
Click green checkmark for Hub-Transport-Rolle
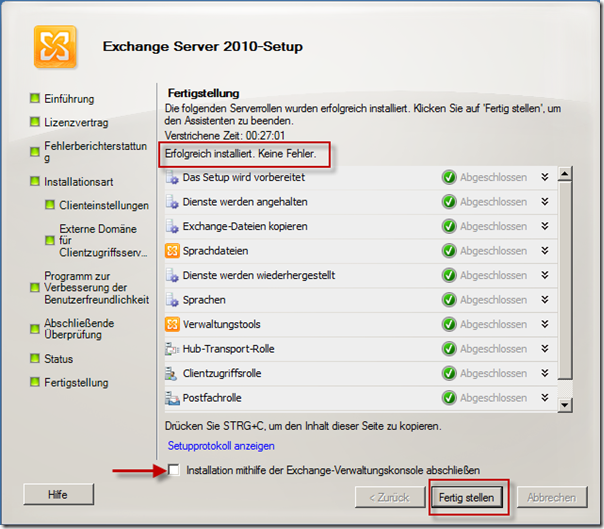click(449, 349)
